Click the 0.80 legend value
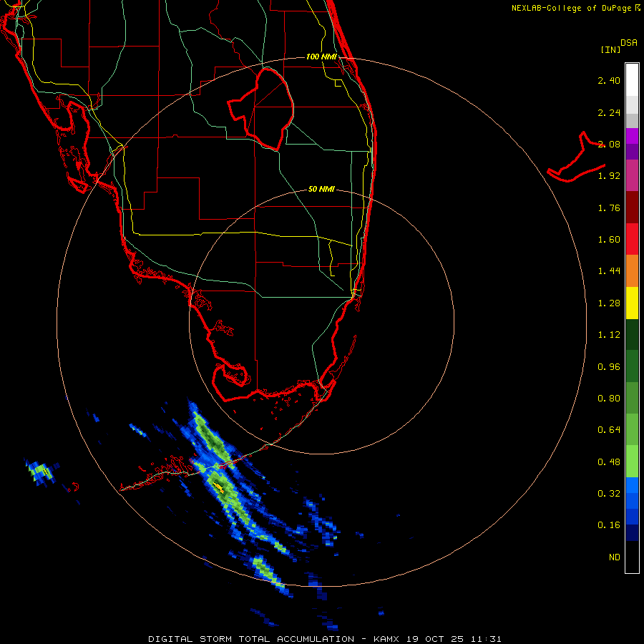The image size is (644, 644). pyautogui.click(x=609, y=399)
